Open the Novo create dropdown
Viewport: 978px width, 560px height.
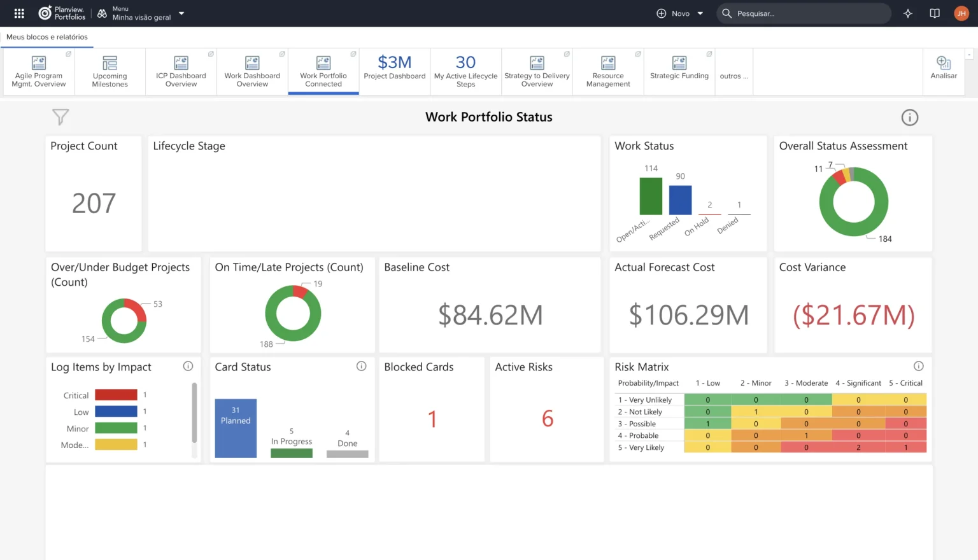coord(680,13)
